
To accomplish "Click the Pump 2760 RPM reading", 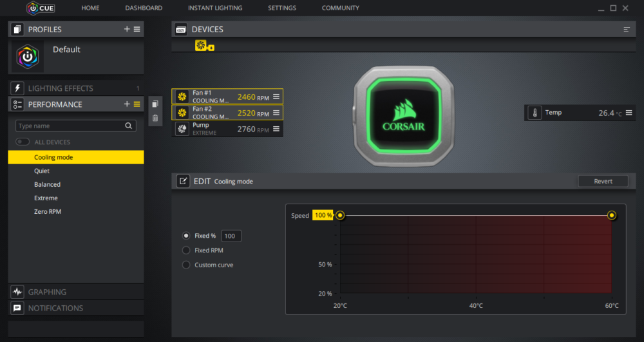I will (x=253, y=129).
